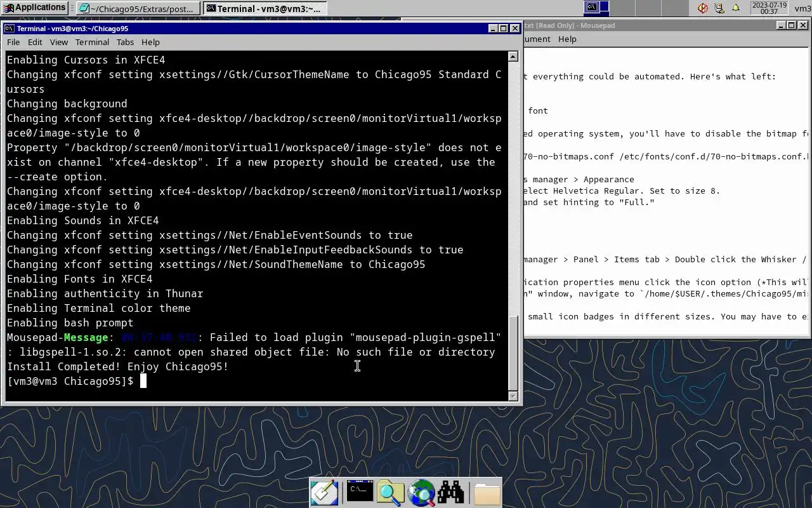The image size is (812, 508).
Task: Open the file search magnifier dock icon
Action: click(391, 493)
